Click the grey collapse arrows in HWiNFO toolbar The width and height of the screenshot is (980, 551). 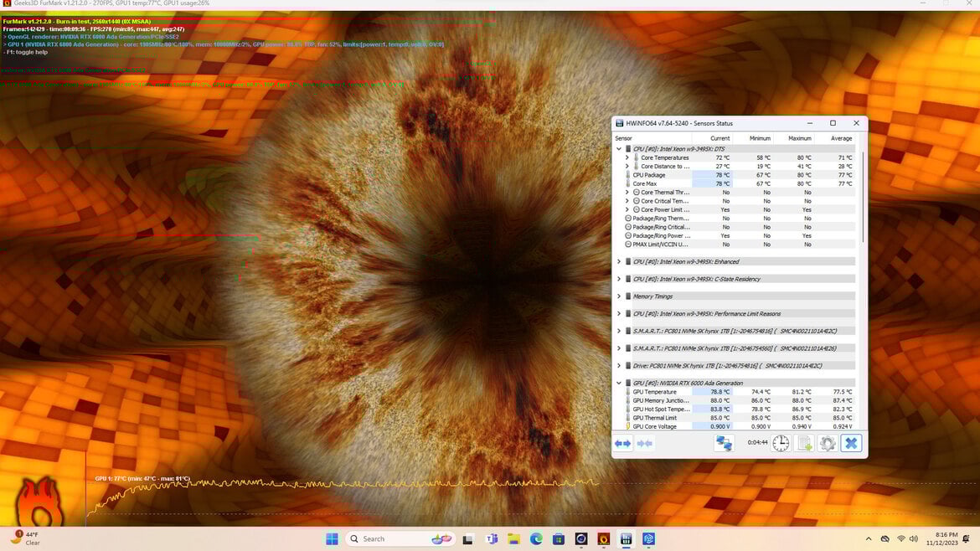point(644,444)
